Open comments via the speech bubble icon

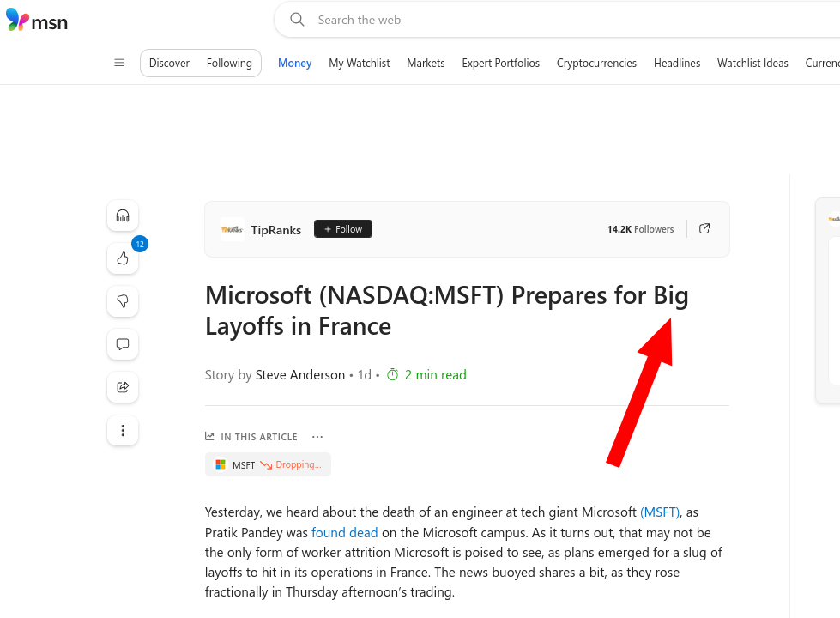(x=123, y=344)
